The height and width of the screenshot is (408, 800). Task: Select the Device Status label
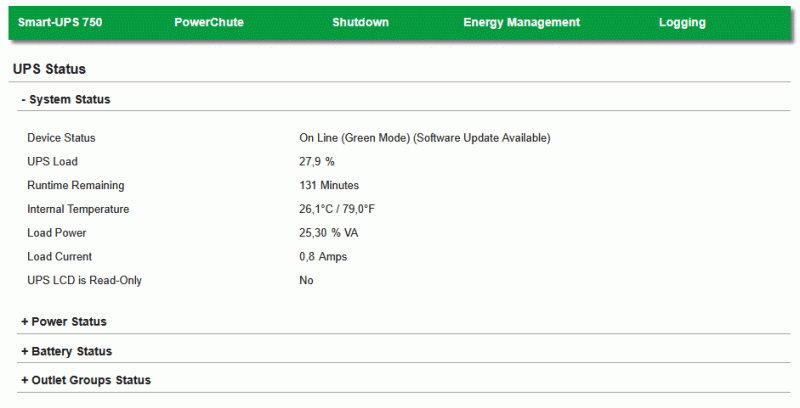tap(61, 138)
